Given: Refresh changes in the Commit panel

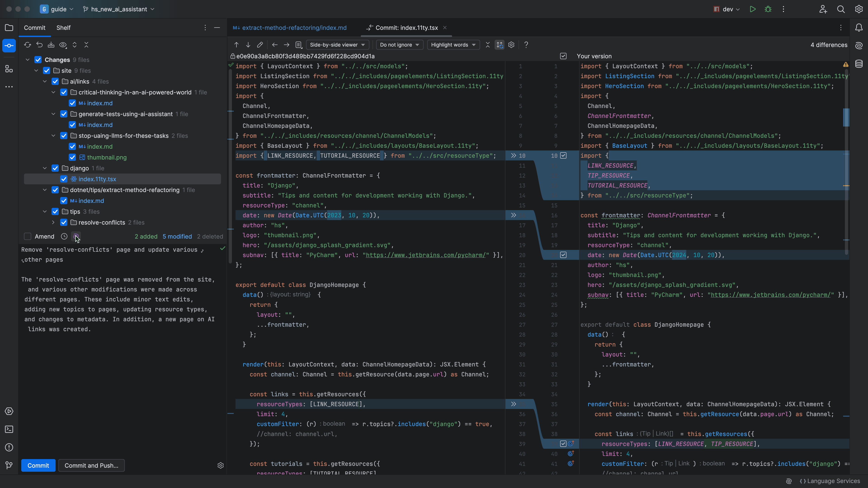Looking at the screenshot, I should 27,45.
